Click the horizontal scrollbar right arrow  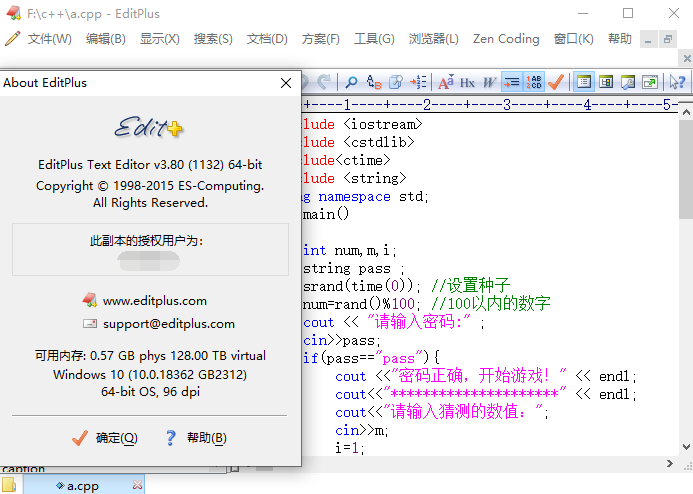pos(670,464)
